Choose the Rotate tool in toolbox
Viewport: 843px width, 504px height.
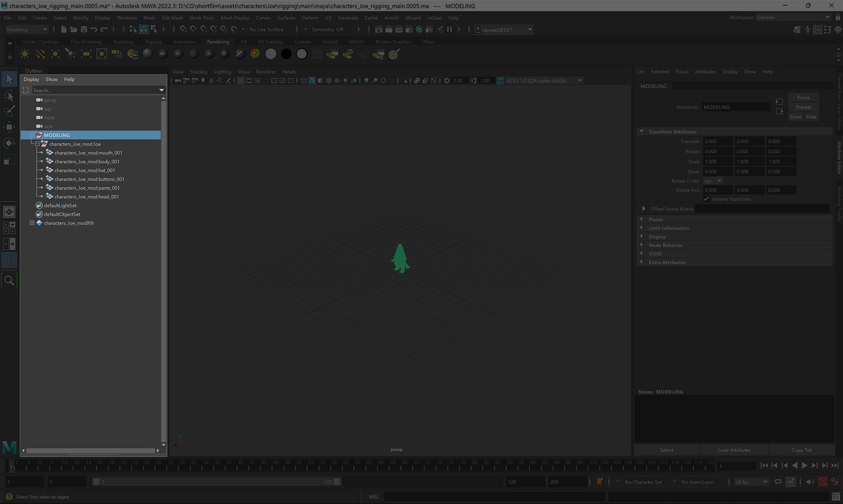9,143
